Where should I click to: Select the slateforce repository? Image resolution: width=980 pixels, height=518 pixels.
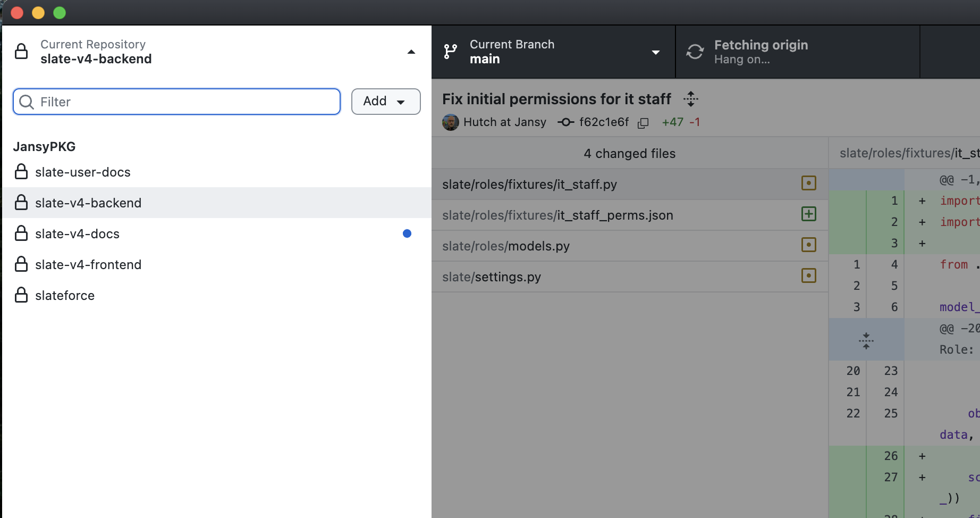pos(64,295)
